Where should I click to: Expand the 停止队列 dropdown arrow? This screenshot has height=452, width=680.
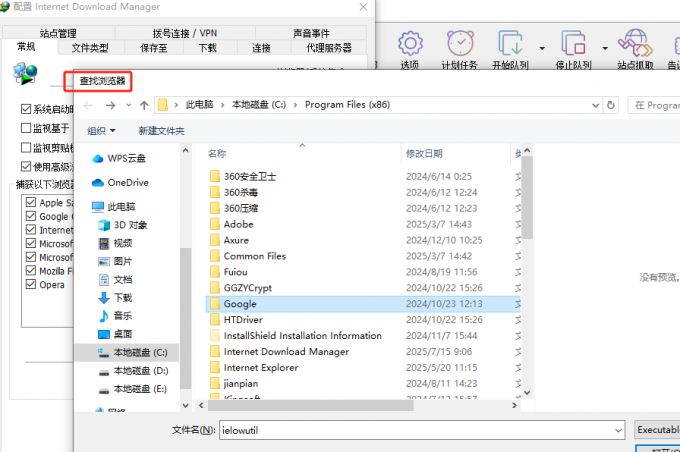[x=605, y=48]
